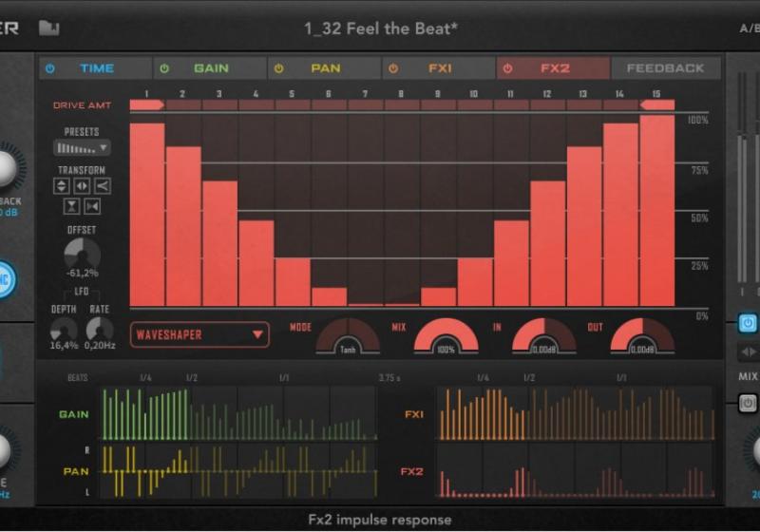Click the MIX dial showing 100%
The height and width of the screenshot is (532, 760).
[x=446, y=335]
